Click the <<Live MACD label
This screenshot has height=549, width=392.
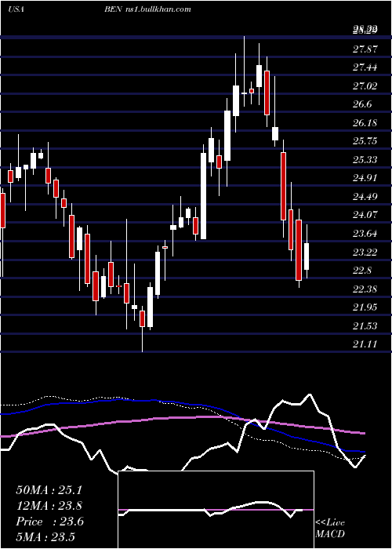tap(330, 529)
